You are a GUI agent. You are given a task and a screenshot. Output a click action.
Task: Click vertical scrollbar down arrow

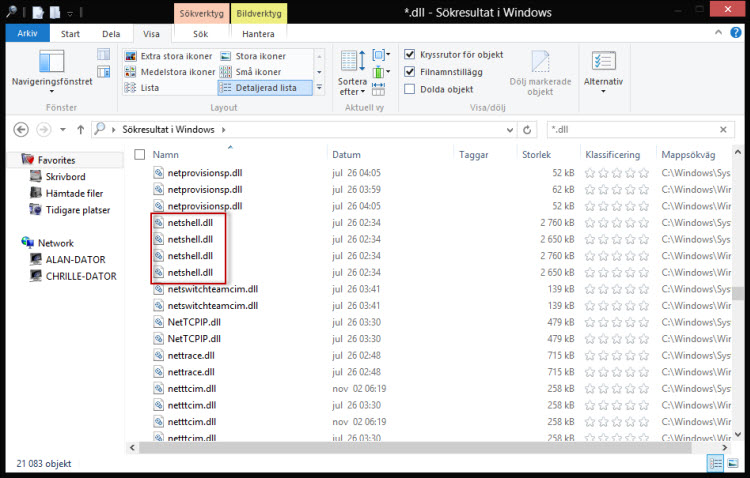(738, 434)
